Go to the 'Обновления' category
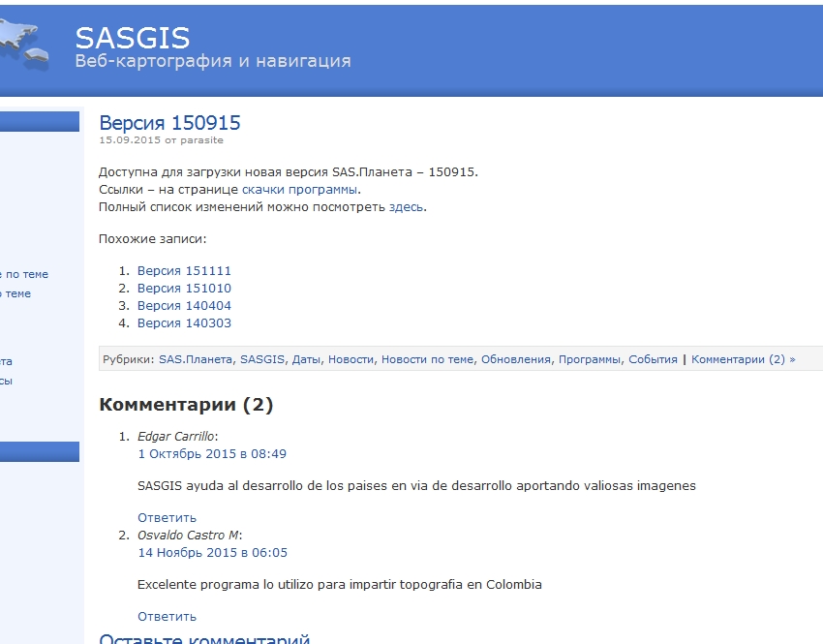 tap(515, 359)
